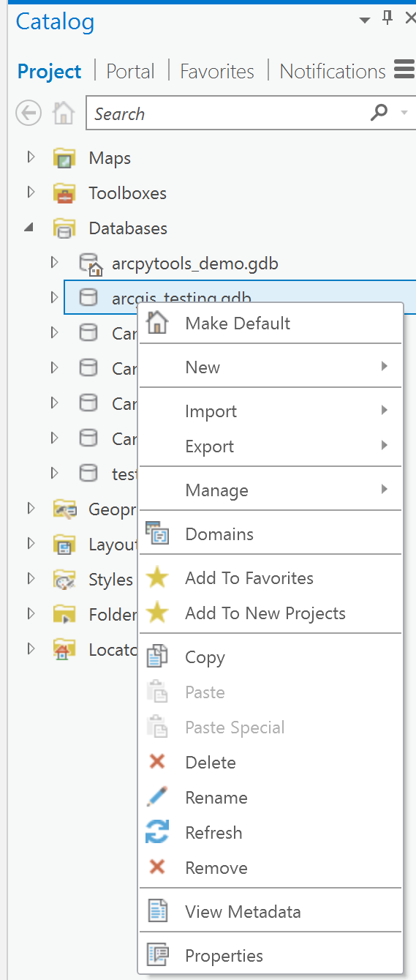Click the Make Default home icon
The image size is (416, 980).
[157, 323]
